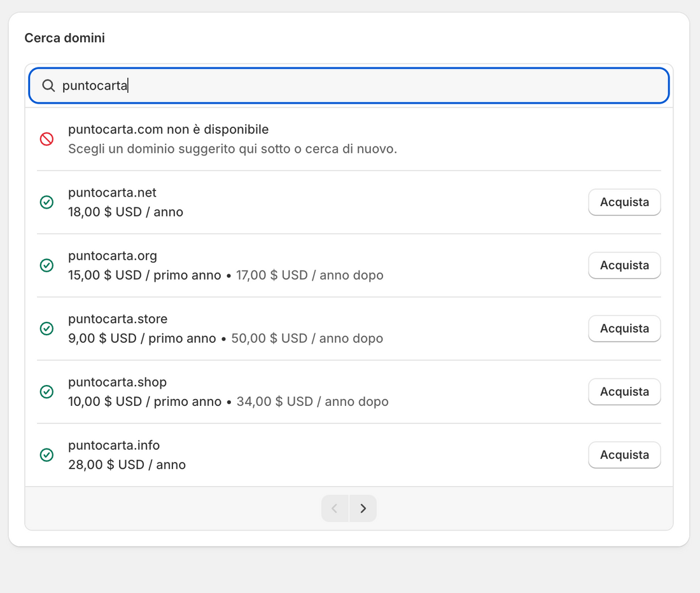Click the puntocarta.com non è disponibile message
Viewport: 700px width, 593px height.
point(168,130)
